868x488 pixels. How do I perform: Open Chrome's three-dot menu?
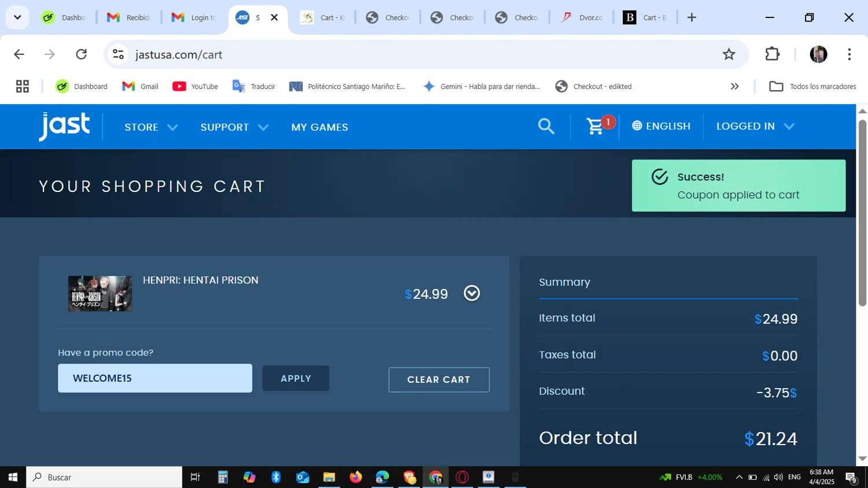click(x=849, y=54)
